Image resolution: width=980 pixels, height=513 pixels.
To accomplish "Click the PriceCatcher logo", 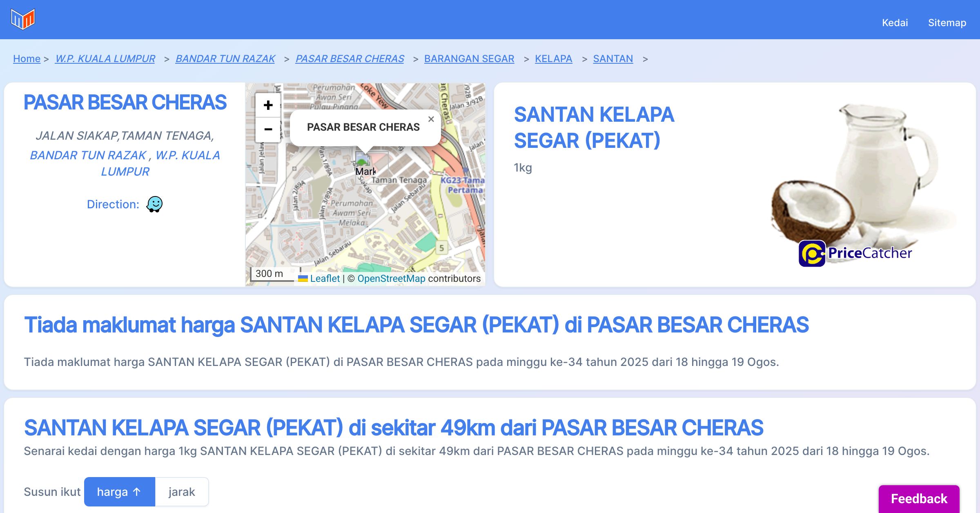I will (855, 253).
